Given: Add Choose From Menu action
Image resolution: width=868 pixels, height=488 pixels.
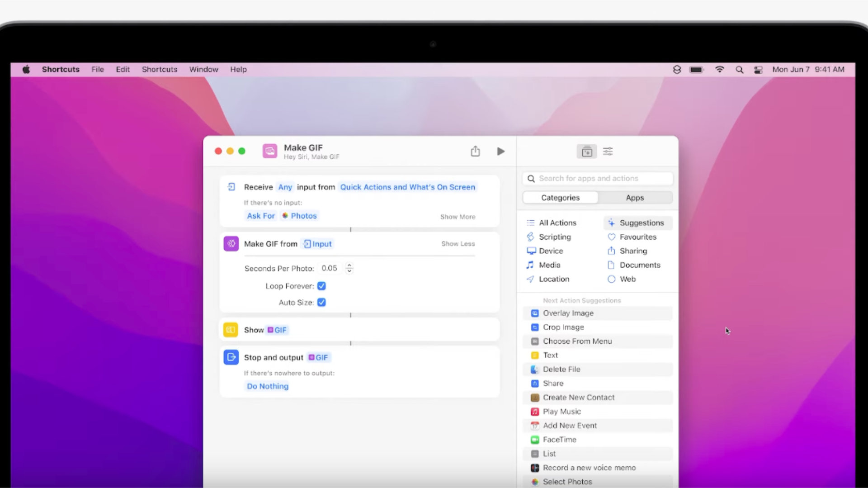Looking at the screenshot, I should click(x=598, y=341).
